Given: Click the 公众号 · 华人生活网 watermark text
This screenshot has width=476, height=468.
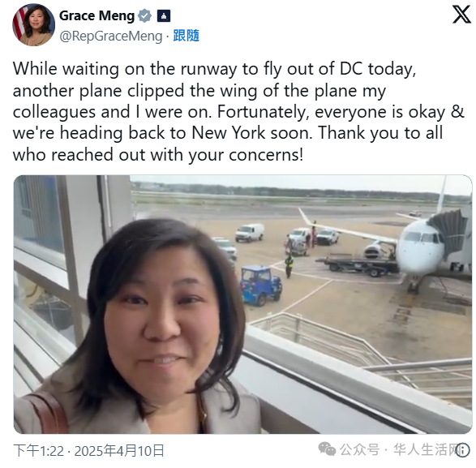Looking at the screenshot, I should [x=399, y=449].
